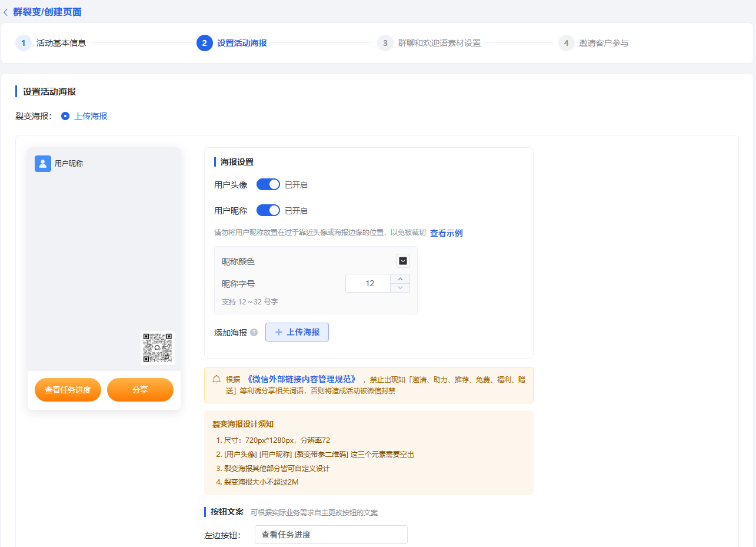Screen dimensions: 756x547
Task: Select the 上传海报 radio button
Action: point(65,116)
